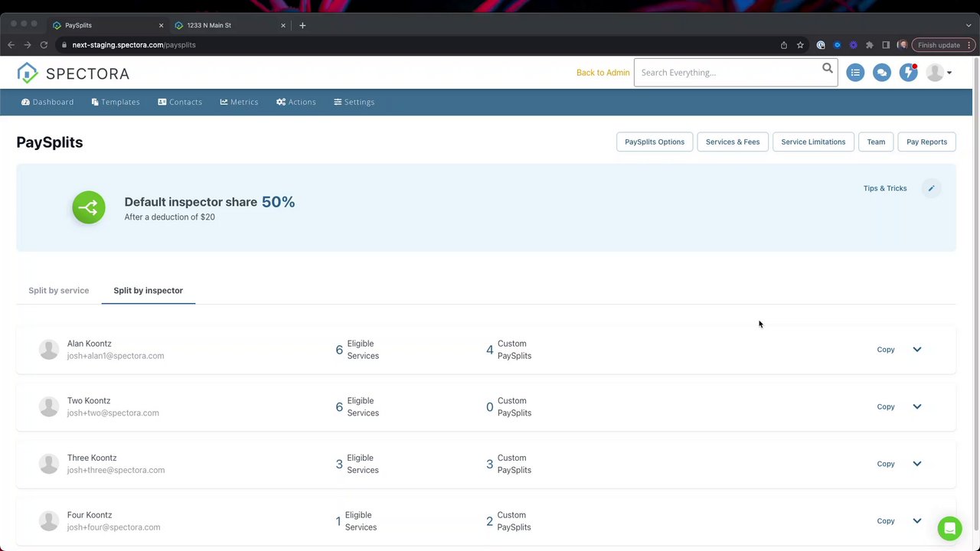The height and width of the screenshot is (551, 980).
Task: Click Alan Koontz's 4 Custom PaySplits count
Action: pyautogui.click(x=490, y=350)
